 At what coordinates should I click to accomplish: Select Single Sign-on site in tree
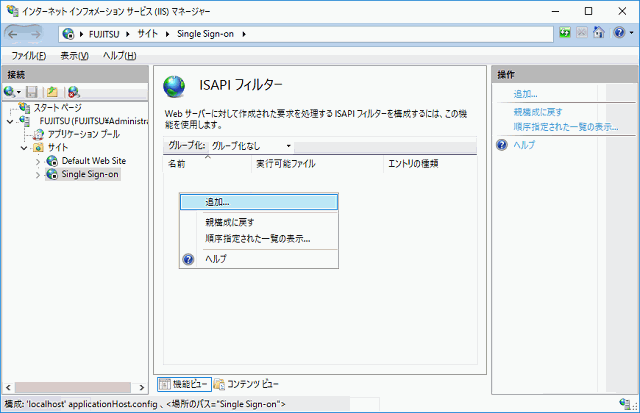[90, 174]
